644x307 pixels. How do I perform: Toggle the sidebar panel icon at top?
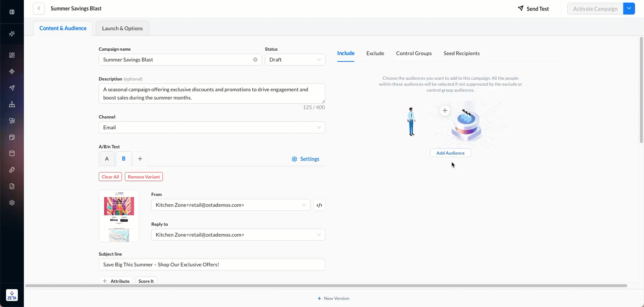12,12
